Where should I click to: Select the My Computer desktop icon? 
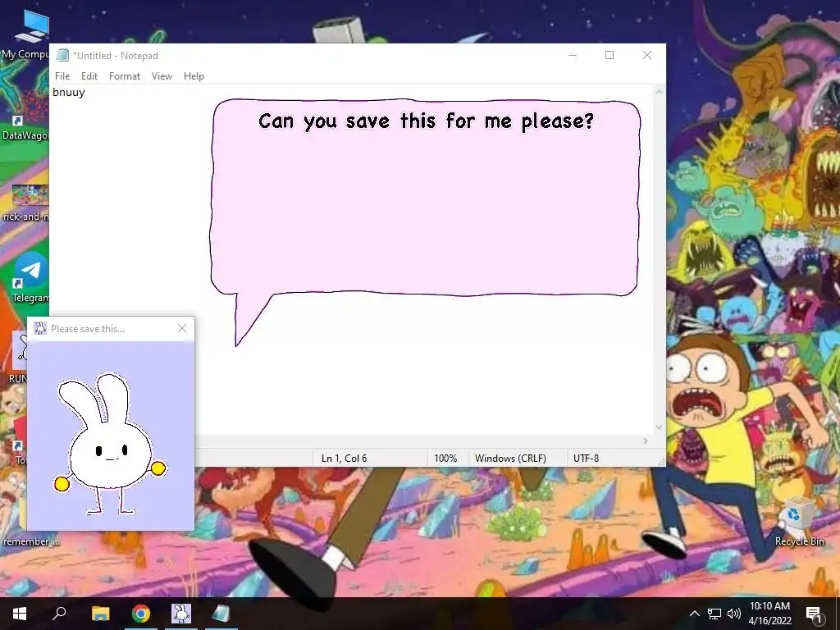tap(25, 34)
